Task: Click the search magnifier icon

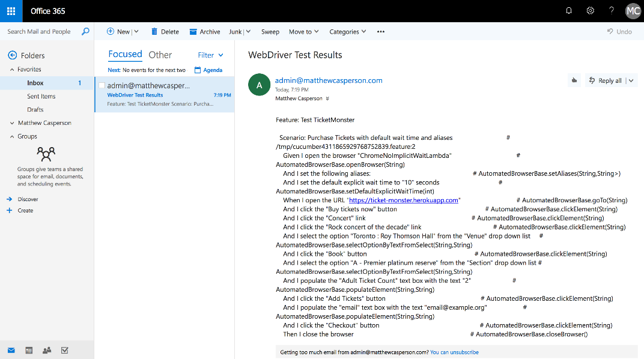Action: (85, 32)
